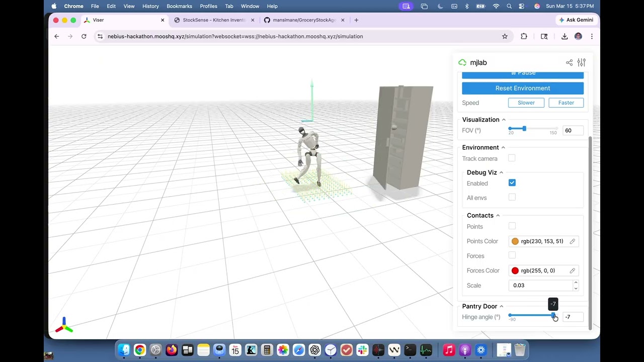Viewport: 644px width, 362px height.
Task: Open Music app from the dock
Action: point(449,350)
